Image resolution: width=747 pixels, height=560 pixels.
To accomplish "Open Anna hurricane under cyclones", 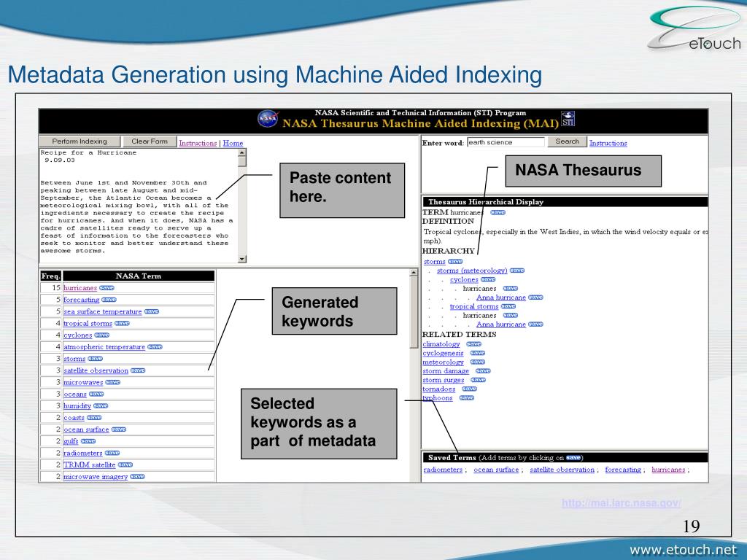I will pos(501,297).
